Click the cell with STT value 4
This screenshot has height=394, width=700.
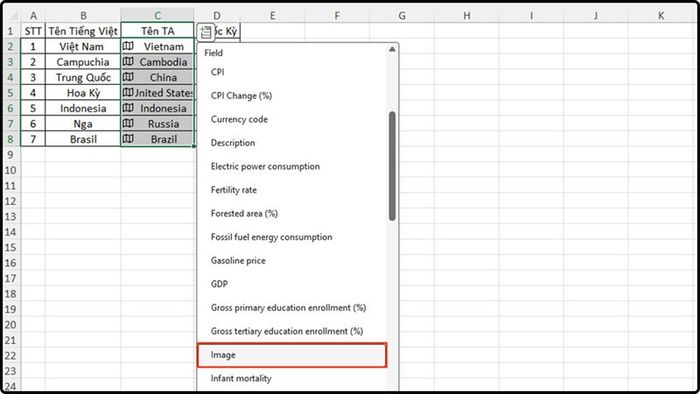tap(33, 93)
